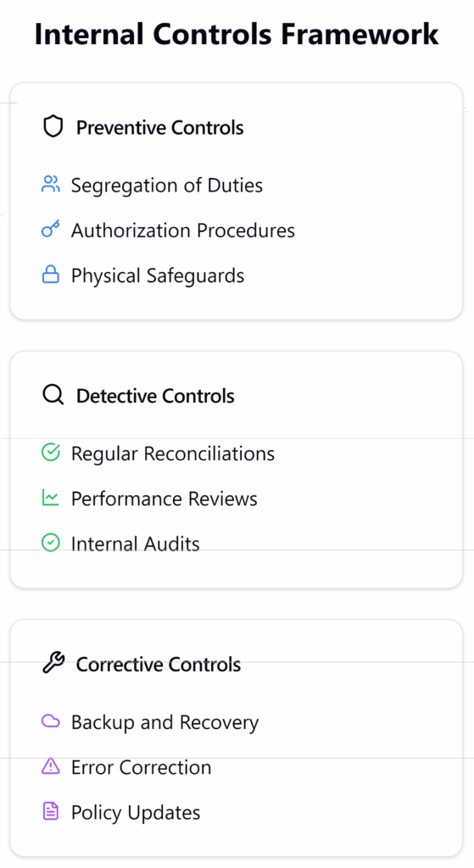Click the Corrective Controls heading
The width and height of the screenshot is (474, 868).
click(159, 665)
